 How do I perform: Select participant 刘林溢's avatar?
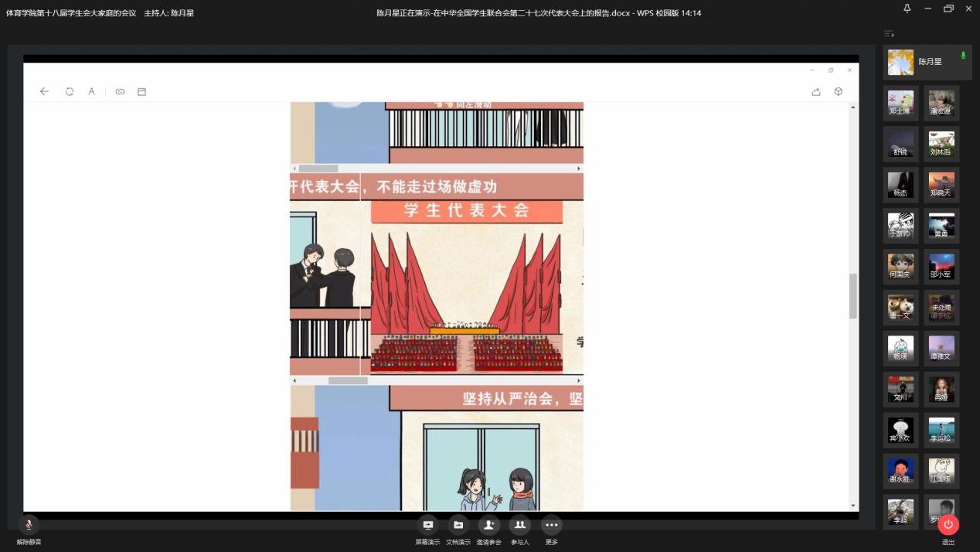941,143
